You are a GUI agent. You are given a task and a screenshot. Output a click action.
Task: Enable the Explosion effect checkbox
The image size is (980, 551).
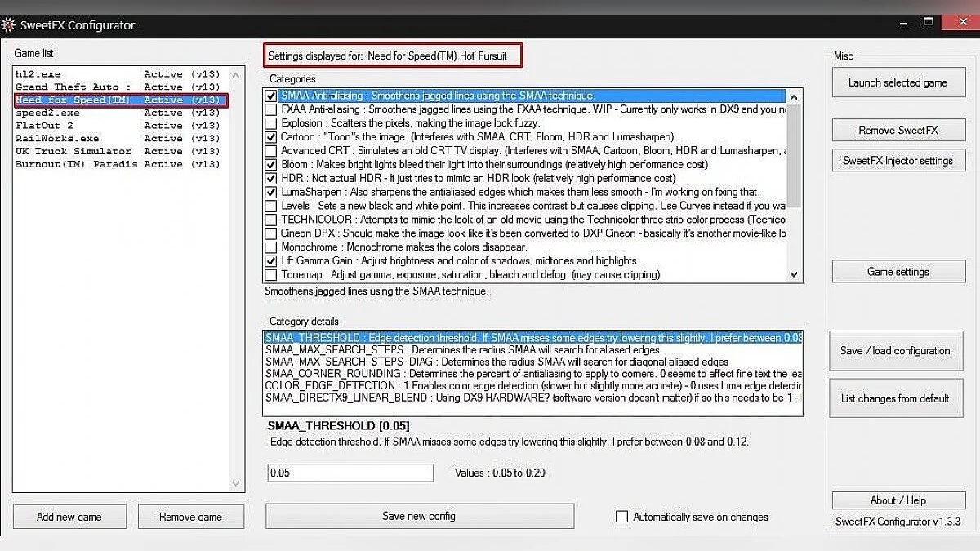pyautogui.click(x=271, y=123)
